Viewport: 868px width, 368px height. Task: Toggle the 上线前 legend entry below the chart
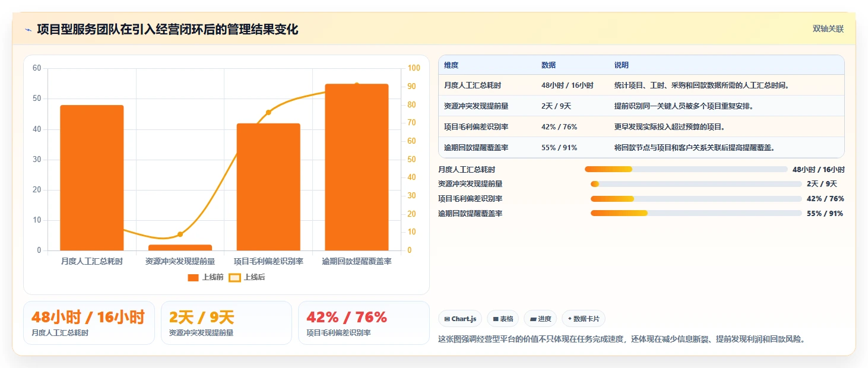pyautogui.click(x=205, y=277)
